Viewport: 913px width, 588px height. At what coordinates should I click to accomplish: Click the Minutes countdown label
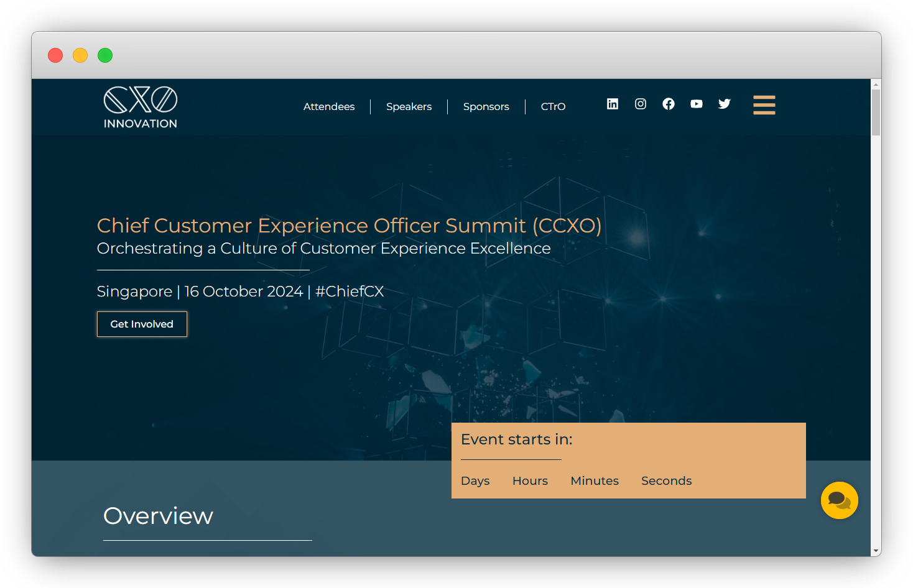595,481
